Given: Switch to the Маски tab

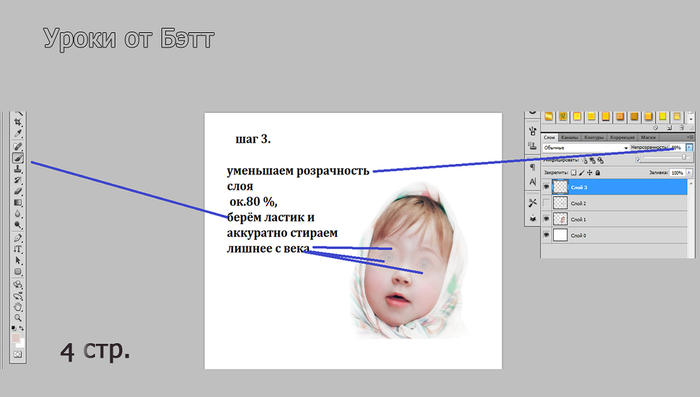Looking at the screenshot, I should [x=648, y=137].
